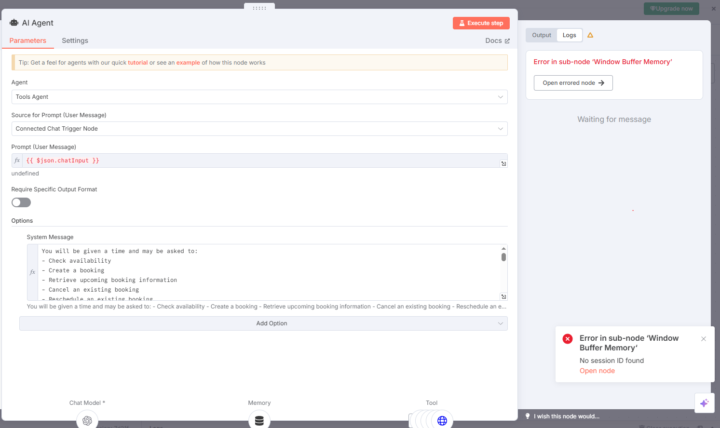The image size is (720, 428).
Task: Click the Open errored node button
Action: tap(573, 83)
